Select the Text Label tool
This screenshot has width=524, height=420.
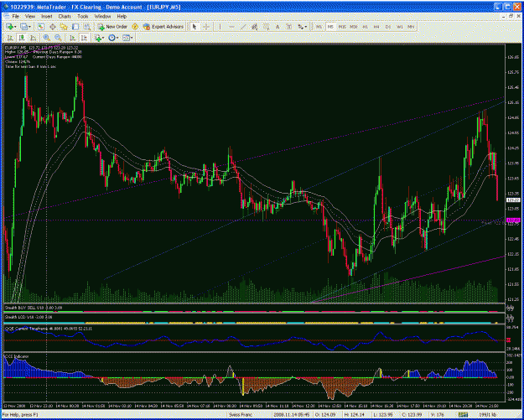pos(289,27)
